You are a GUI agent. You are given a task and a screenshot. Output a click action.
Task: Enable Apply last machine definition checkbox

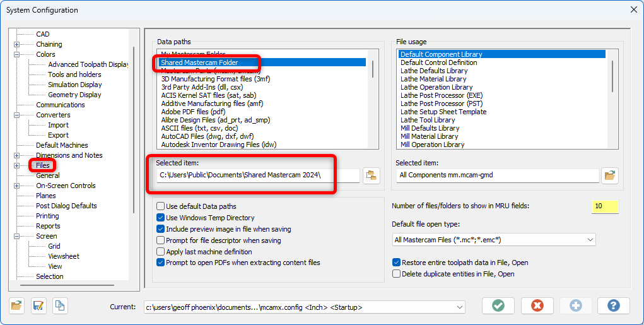tap(161, 251)
